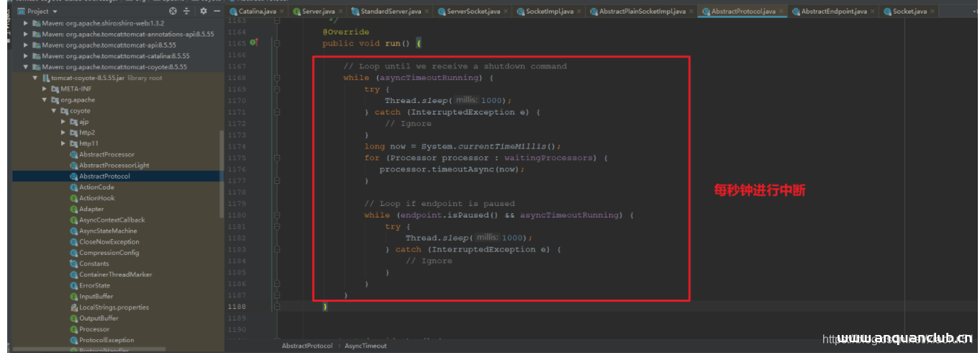
Task: Fold the run() method at line 1165
Action: pyautogui.click(x=277, y=43)
